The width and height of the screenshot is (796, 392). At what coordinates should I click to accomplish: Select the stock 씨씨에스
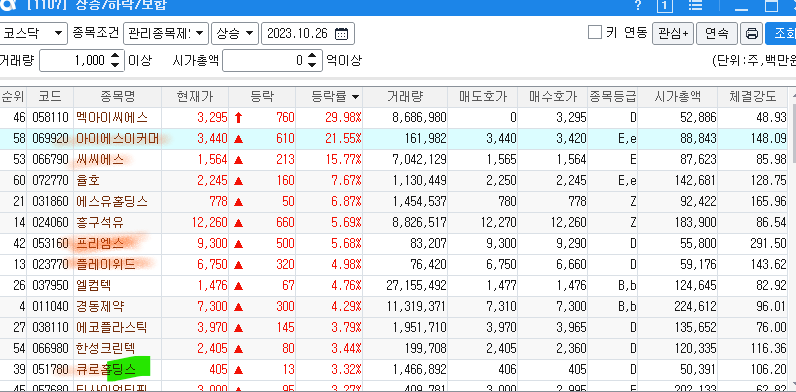(x=100, y=159)
